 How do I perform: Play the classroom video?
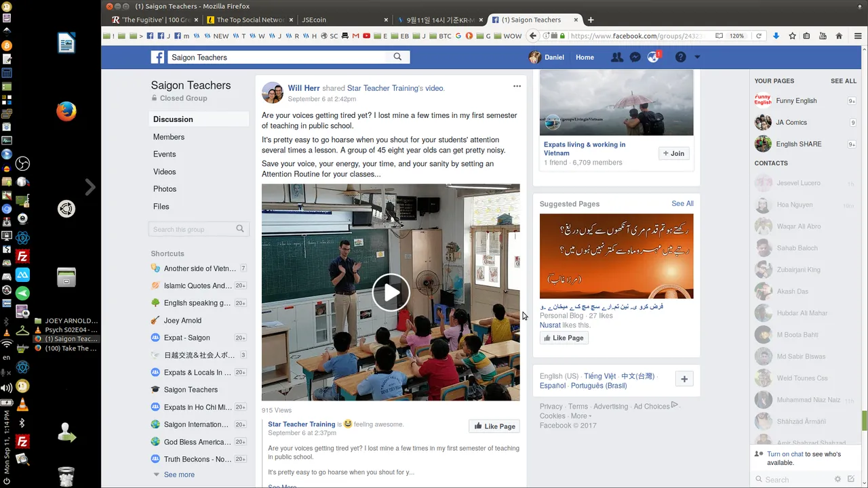pyautogui.click(x=391, y=292)
